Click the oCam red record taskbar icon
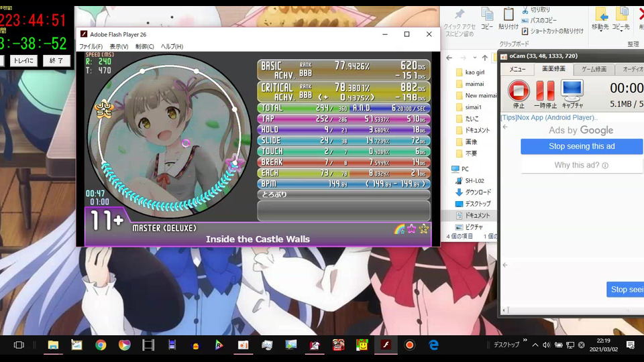 coord(409,345)
